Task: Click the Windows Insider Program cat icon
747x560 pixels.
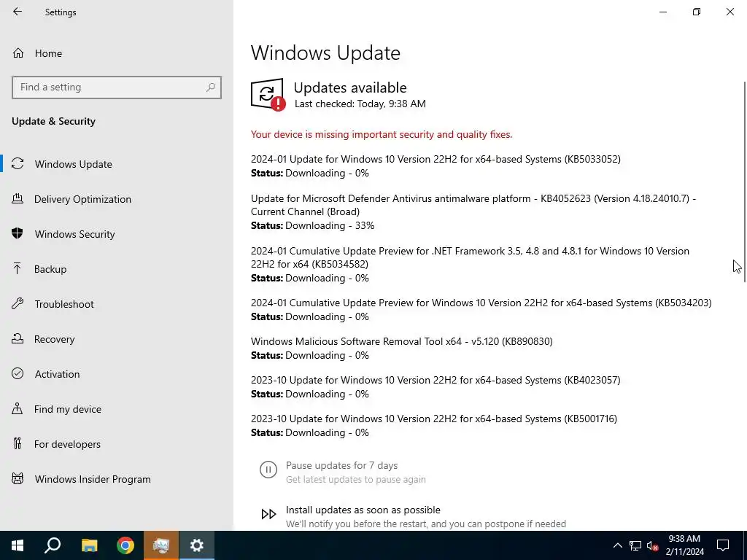Action: click(x=18, y=478)
